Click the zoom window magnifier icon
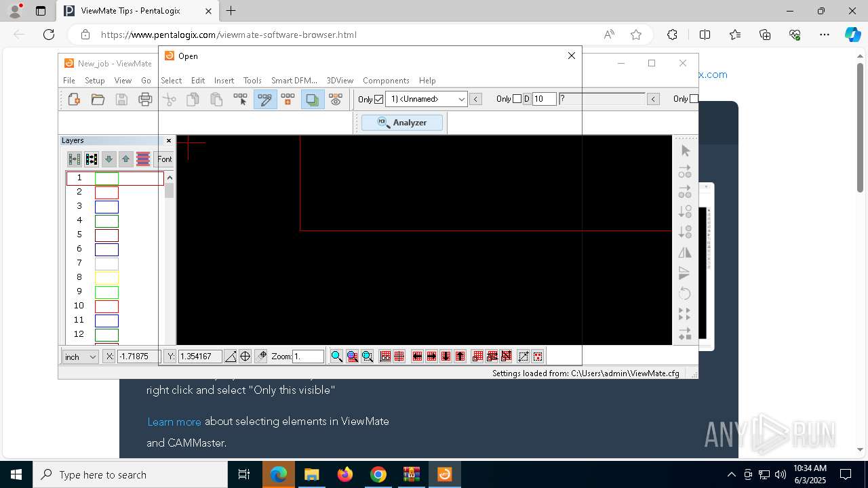The height and width of the screenshot is (488, 868). click(x=368, y=357)
